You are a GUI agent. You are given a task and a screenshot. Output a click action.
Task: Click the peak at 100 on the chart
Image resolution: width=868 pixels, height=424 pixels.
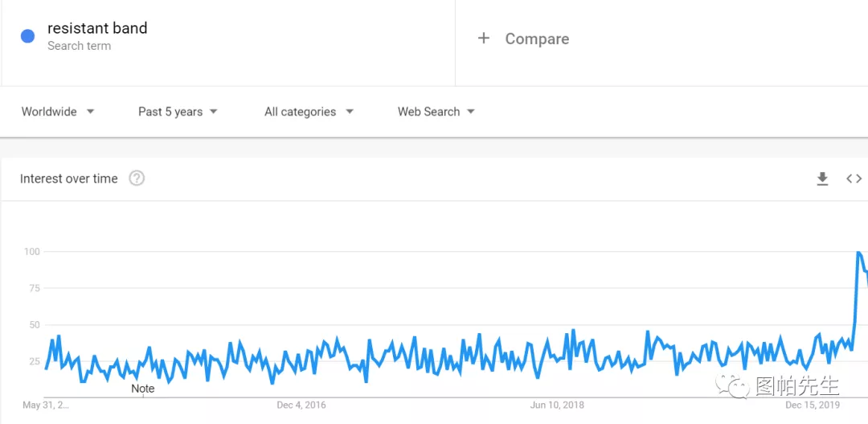(858, 252)
